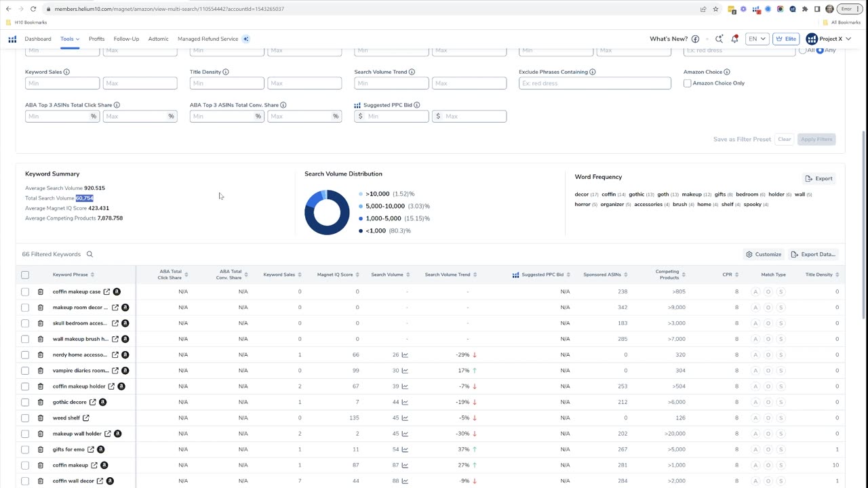Check the weed shelf row checkbox
Viewport: 868px width, 488px height.
click(x=25, y=418)
